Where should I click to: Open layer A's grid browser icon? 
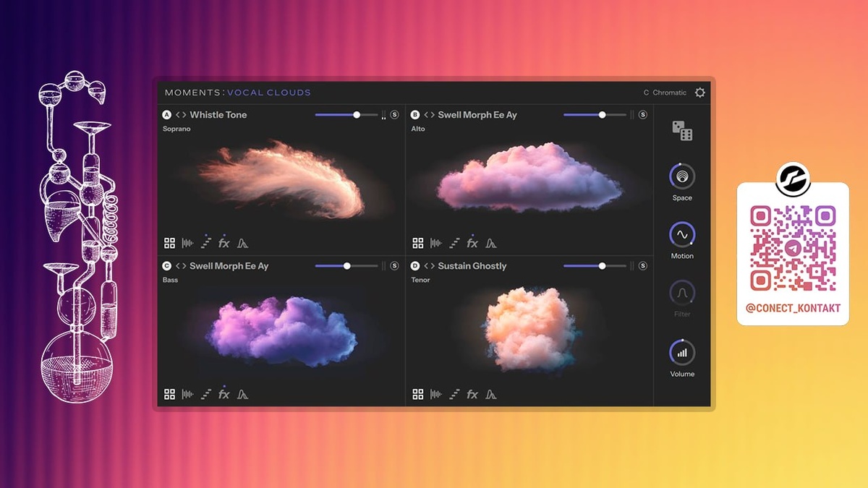[x=169, y=244]
